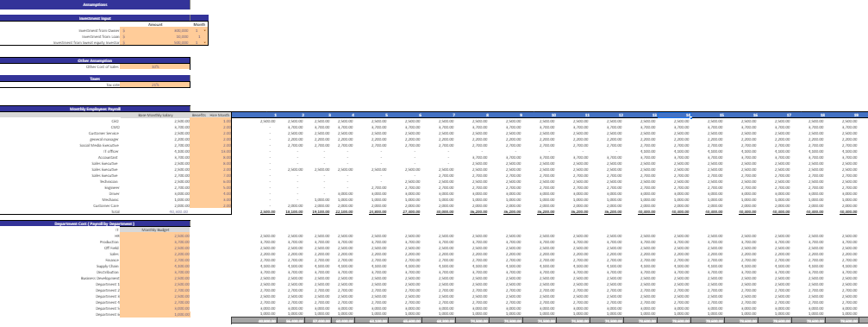Click the HR monthly budget input cell
868x327 pixels.
[x=155, y=236]
